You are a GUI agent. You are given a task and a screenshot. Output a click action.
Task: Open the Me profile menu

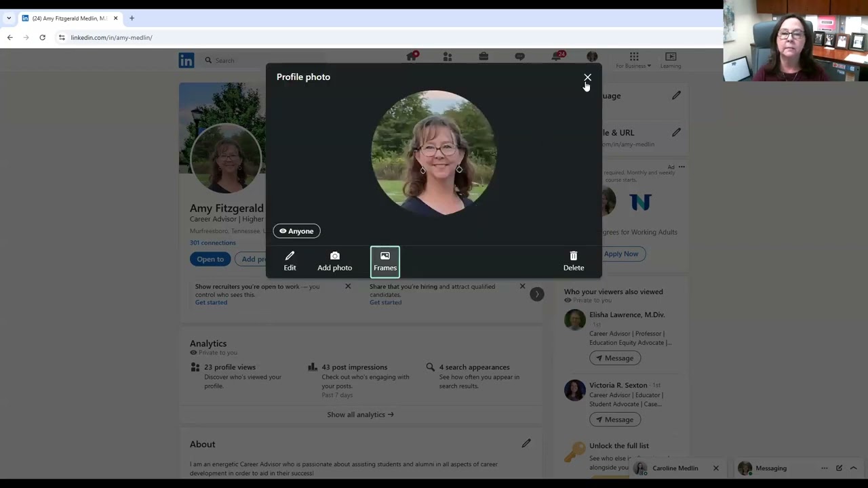pyautogui.click(x=592, y=57)
